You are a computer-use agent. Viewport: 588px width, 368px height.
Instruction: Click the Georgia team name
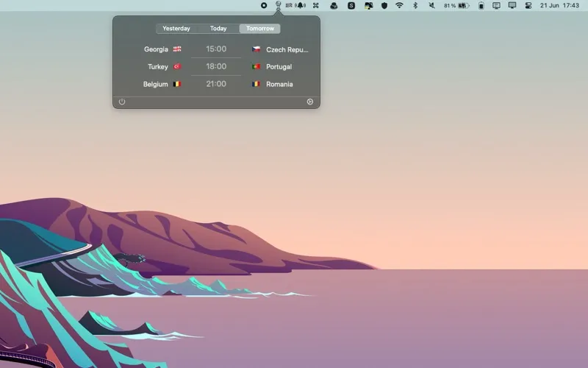tap(156, 49)
